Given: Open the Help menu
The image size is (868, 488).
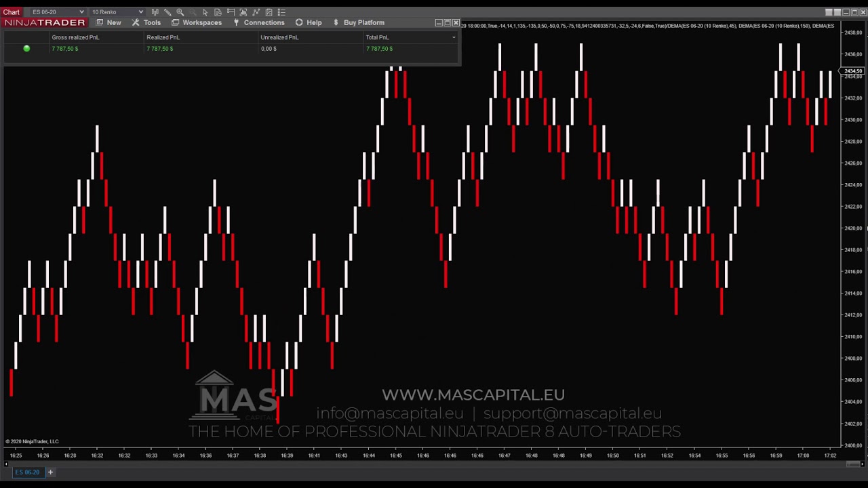Looking at the screenshot, I should click(309, 22).
